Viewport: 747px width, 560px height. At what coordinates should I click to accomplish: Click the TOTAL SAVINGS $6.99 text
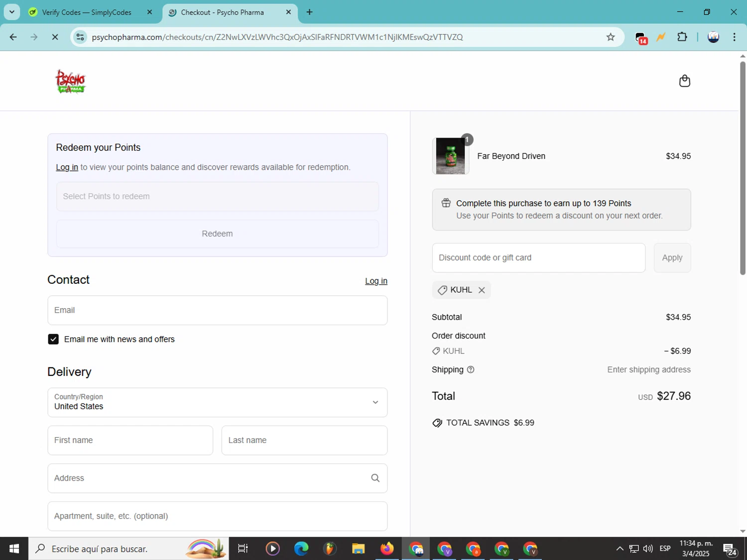pos(490,423)
